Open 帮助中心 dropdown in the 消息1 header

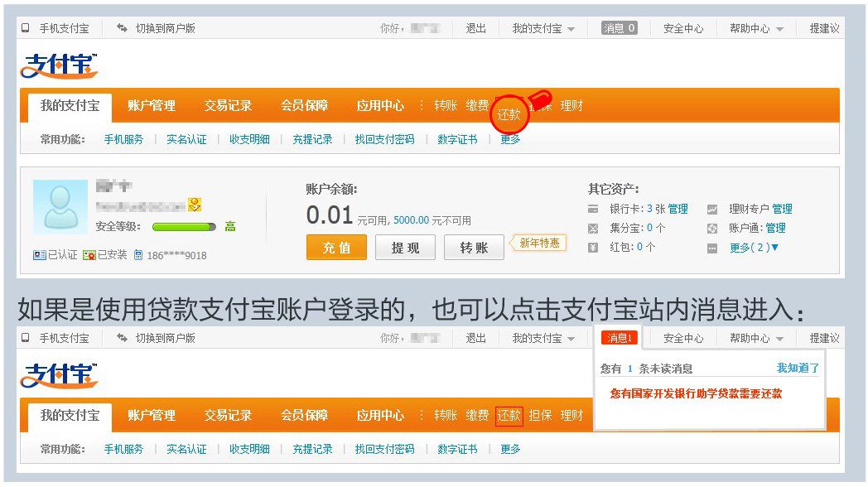756,338
